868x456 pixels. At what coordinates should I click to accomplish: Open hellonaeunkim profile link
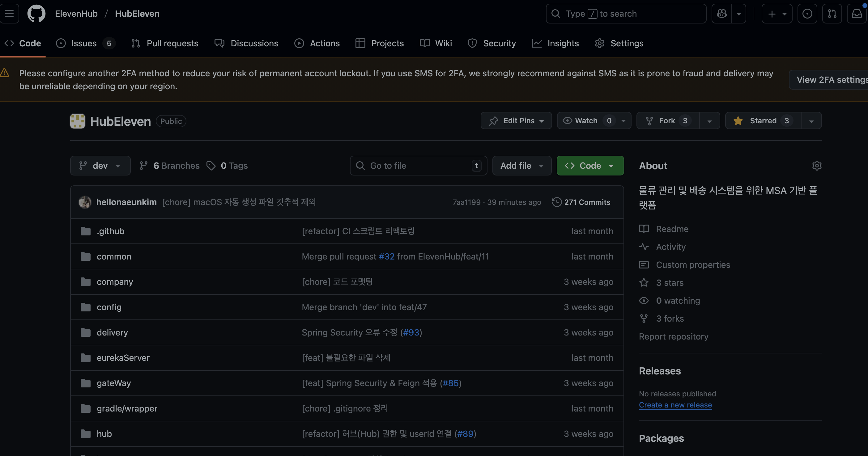coord(126,202)
